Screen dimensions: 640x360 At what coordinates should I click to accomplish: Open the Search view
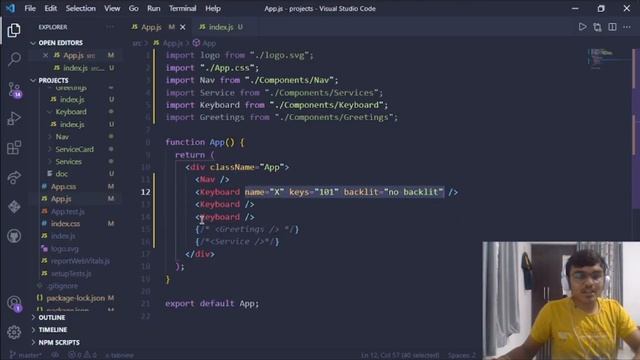pyautogui.click(x=14, y=60)
